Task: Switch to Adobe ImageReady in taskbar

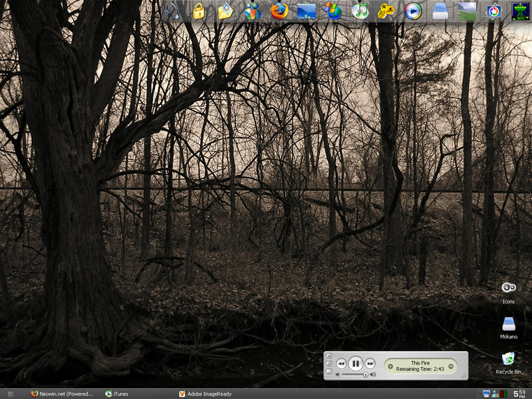Action: click(x=205, y=394)
